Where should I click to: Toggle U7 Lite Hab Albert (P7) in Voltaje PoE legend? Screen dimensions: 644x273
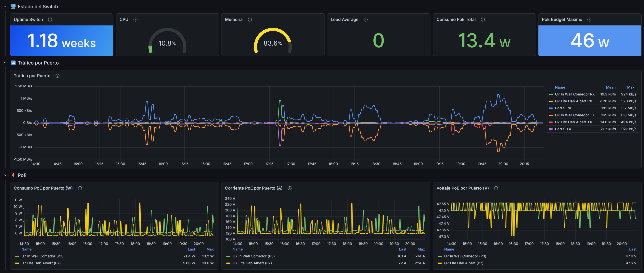pyautogui.click(x=464, y=263)
